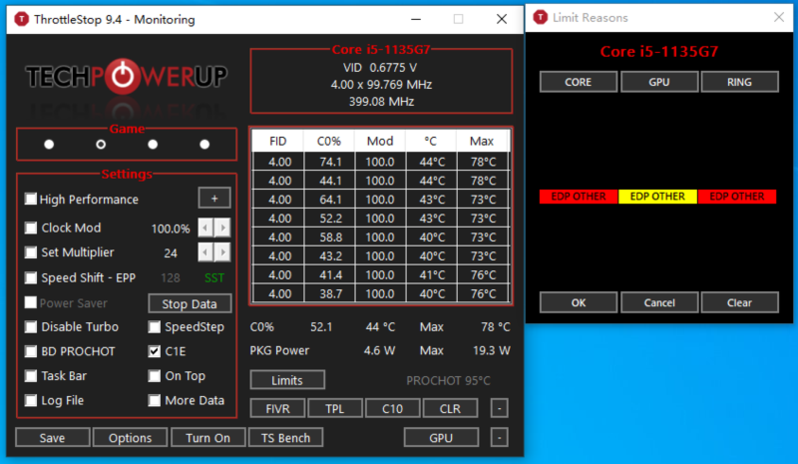Enable the Log File checkbox
This screenshot has height=464, width=798.
[x=31, y=400]
